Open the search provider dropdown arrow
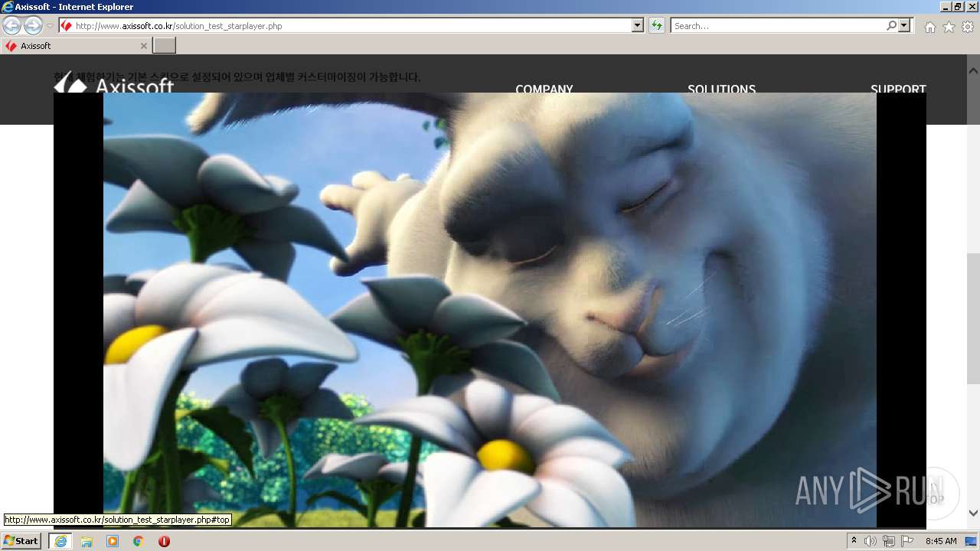 point(905,26)
